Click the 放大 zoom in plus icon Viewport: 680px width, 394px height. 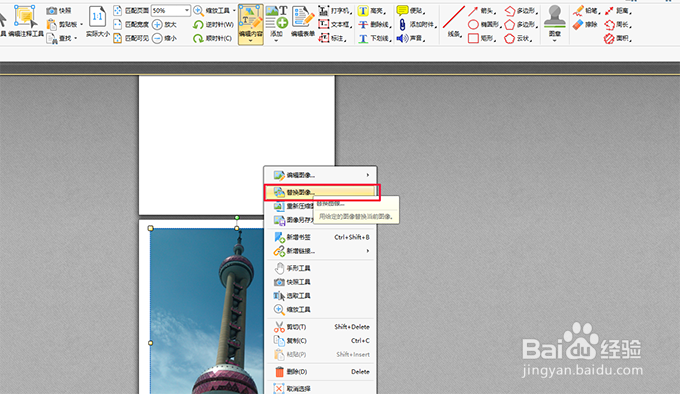coord(157,25)
